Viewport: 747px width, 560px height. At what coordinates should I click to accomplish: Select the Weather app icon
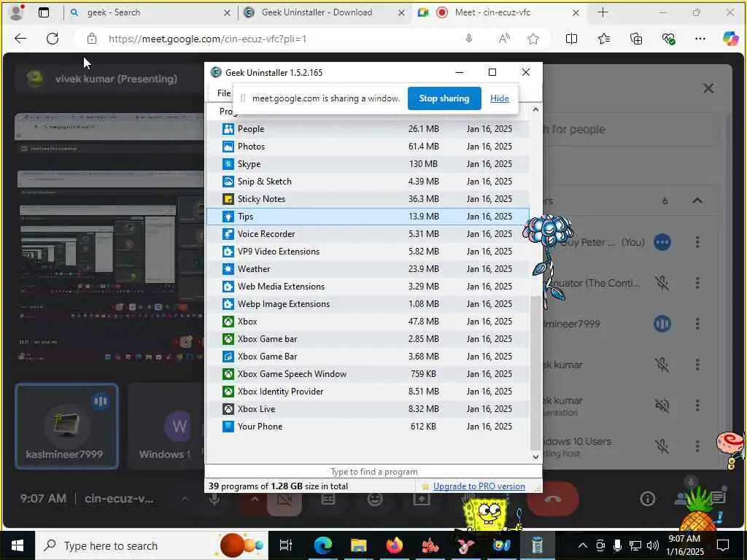click(228, 268)
